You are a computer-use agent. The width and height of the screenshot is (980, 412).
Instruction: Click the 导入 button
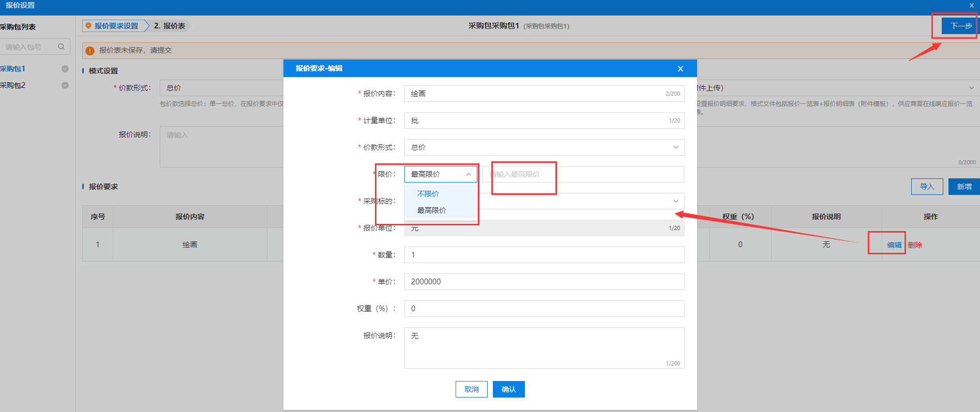(x=927, y=187)
